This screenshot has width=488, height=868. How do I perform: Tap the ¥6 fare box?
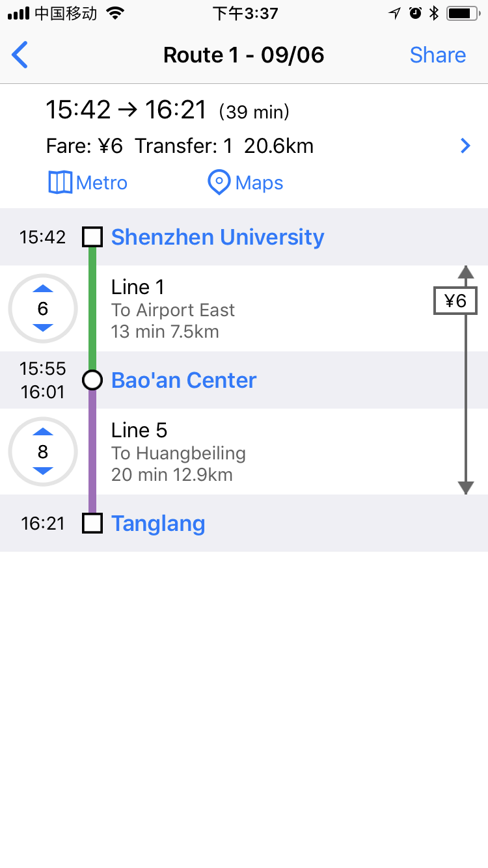455,301
